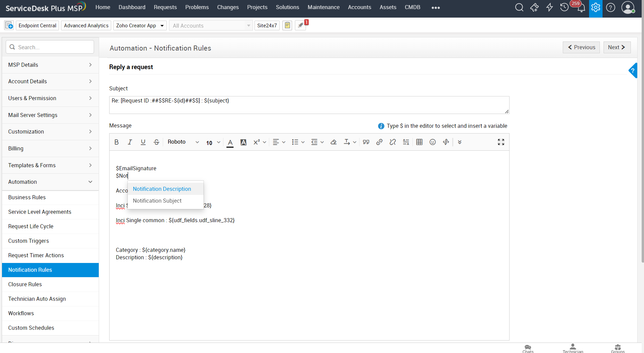
Task: Open Site24x7 integration
Action: coord(267,25)
